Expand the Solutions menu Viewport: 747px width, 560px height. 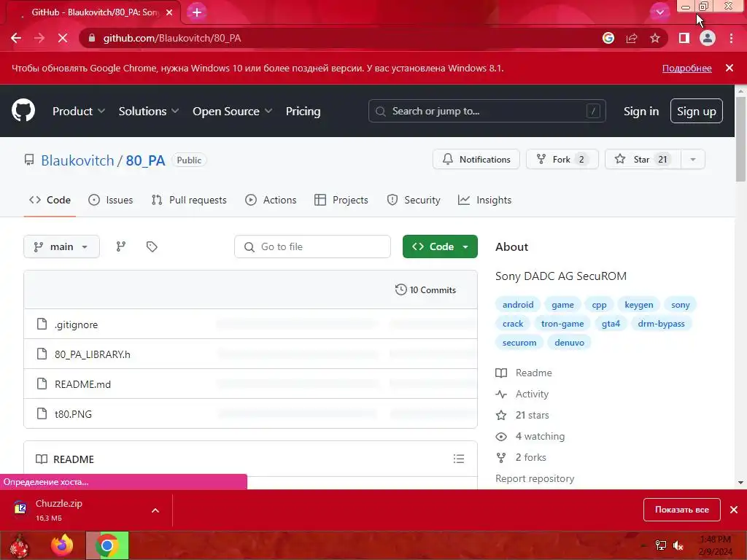coord(149,111)
